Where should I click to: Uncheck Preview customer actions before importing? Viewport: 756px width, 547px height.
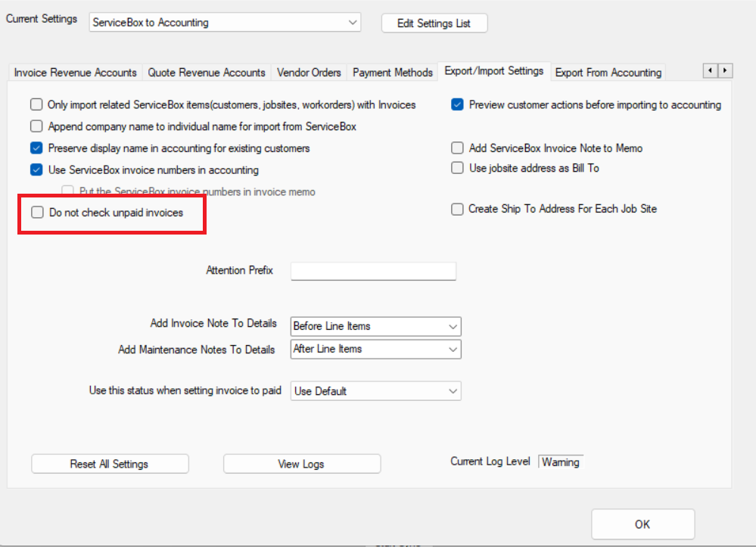pos(457,104)
